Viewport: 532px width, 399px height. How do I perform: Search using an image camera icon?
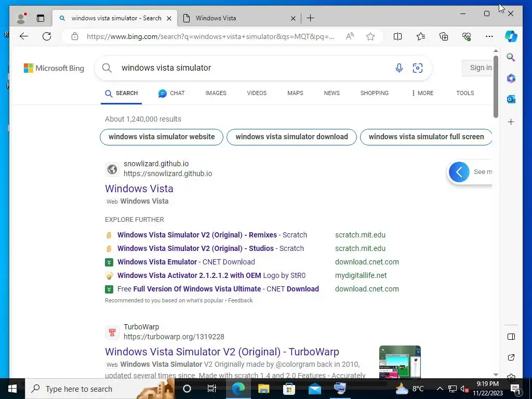(x=418, y=68)
